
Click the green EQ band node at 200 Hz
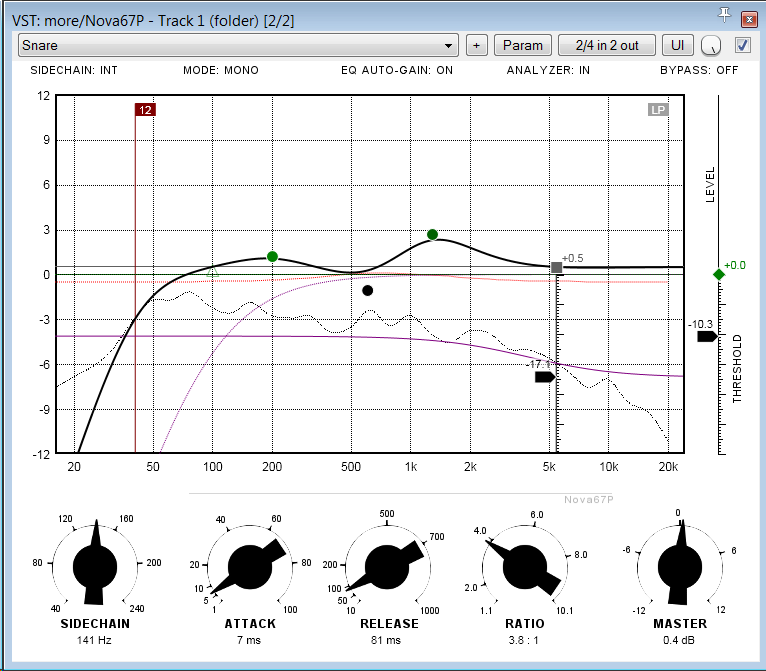click(272, 257)
